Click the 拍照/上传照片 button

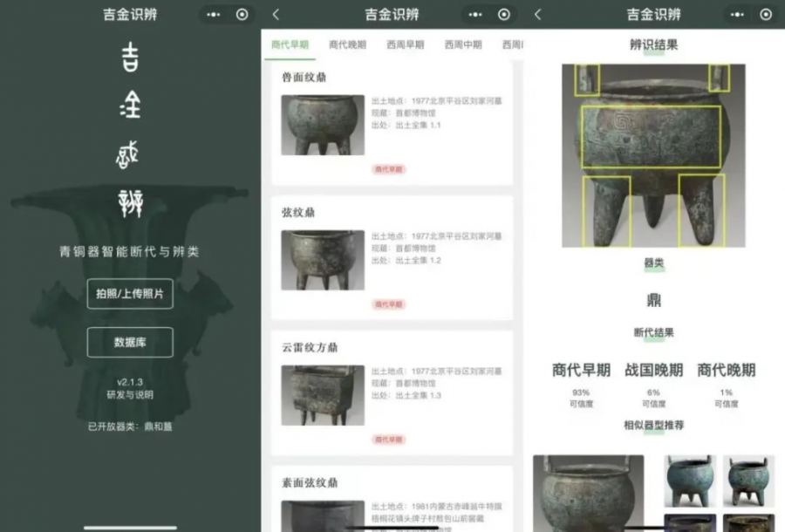(x=130, y=294)
